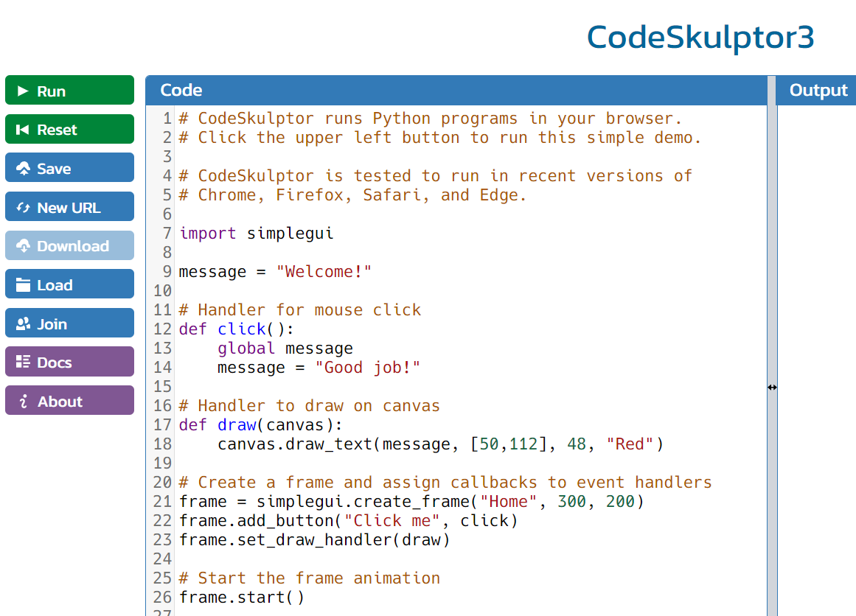Screen dimensions: 856x616
Task: Click the list icon on Docs
Action: coord(23,362)
